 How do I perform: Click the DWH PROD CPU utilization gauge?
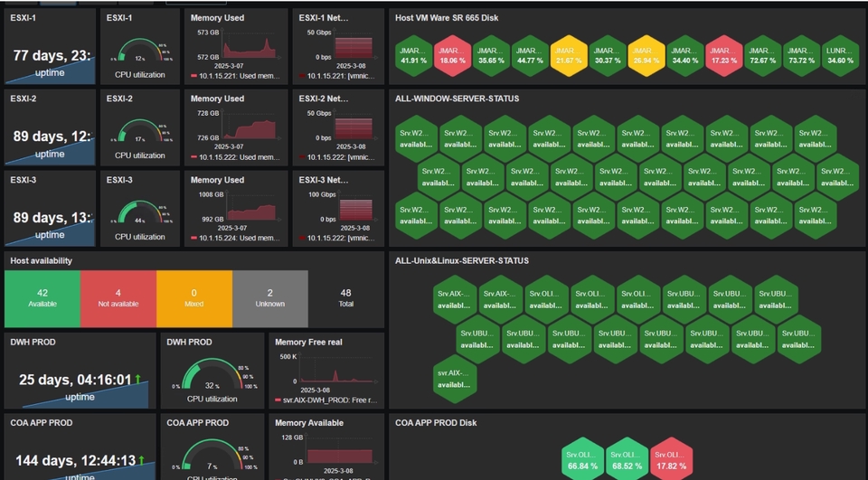[212, 374]
